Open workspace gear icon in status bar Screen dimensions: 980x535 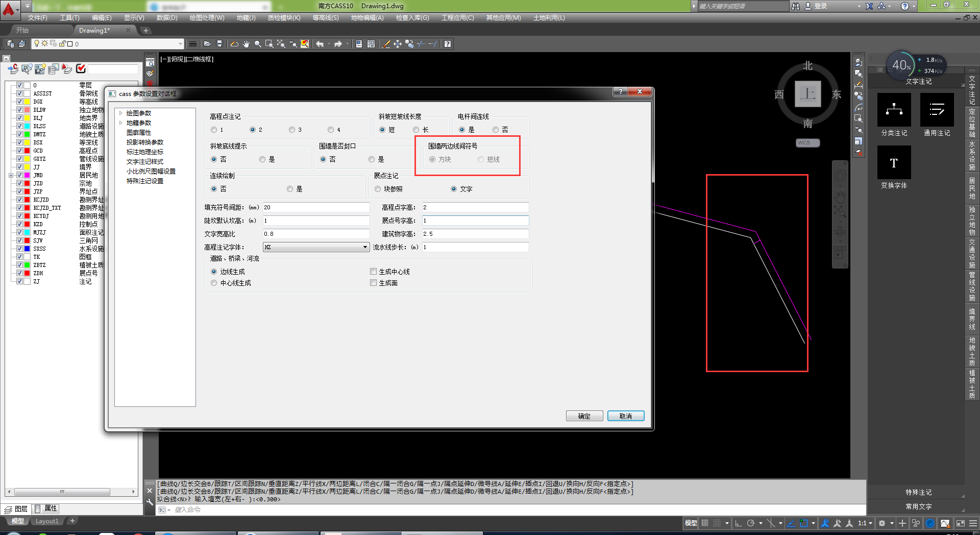881,523
